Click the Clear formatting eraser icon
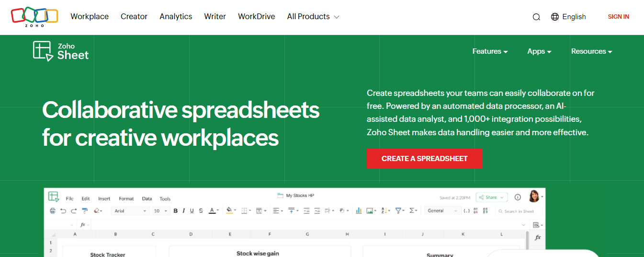Screen dimensions: 644x257 click(98, 211)
